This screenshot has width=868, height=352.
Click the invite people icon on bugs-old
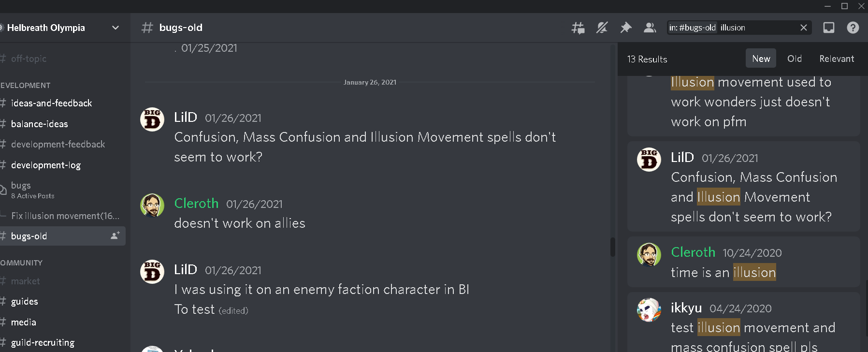coord(115,236)
